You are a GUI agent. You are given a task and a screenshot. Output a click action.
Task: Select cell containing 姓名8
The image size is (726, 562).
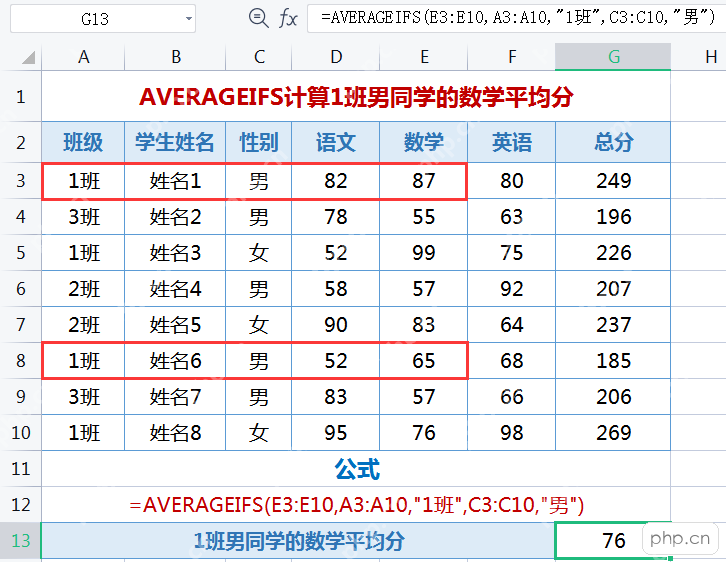(x=175, y=433)
